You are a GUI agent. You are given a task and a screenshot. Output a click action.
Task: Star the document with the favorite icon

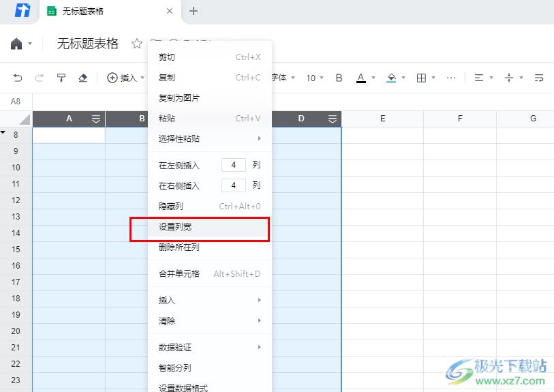[x=137, y=44]
